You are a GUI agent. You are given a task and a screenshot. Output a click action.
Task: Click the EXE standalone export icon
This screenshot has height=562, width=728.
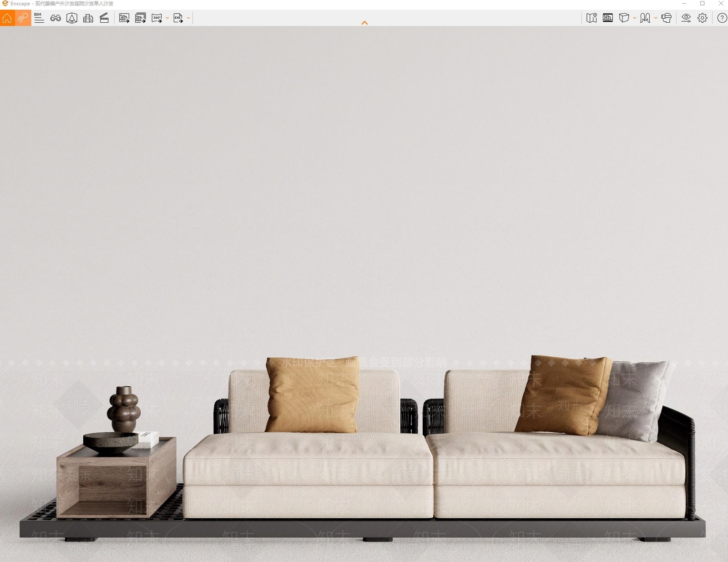[178, 18]
